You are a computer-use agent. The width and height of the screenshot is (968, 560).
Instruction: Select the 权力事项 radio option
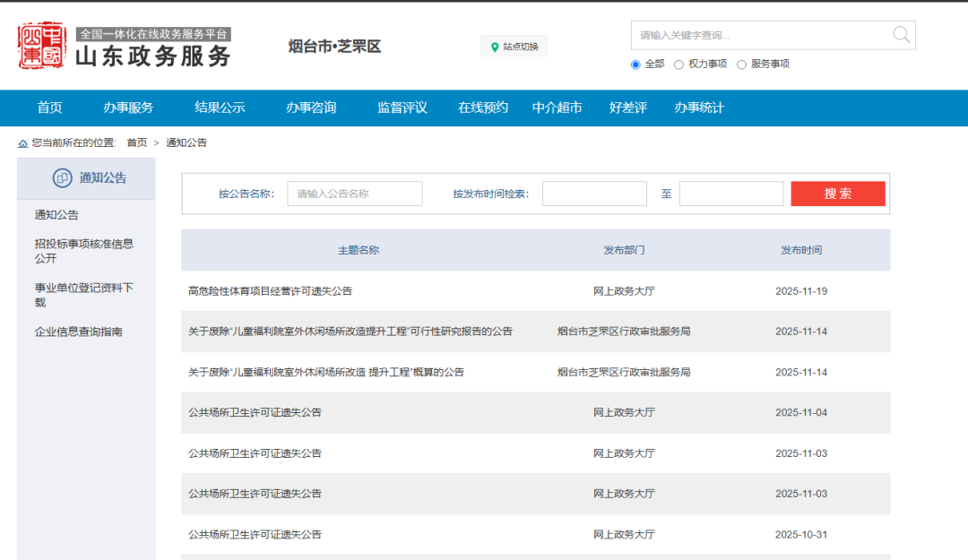[679, 65]
